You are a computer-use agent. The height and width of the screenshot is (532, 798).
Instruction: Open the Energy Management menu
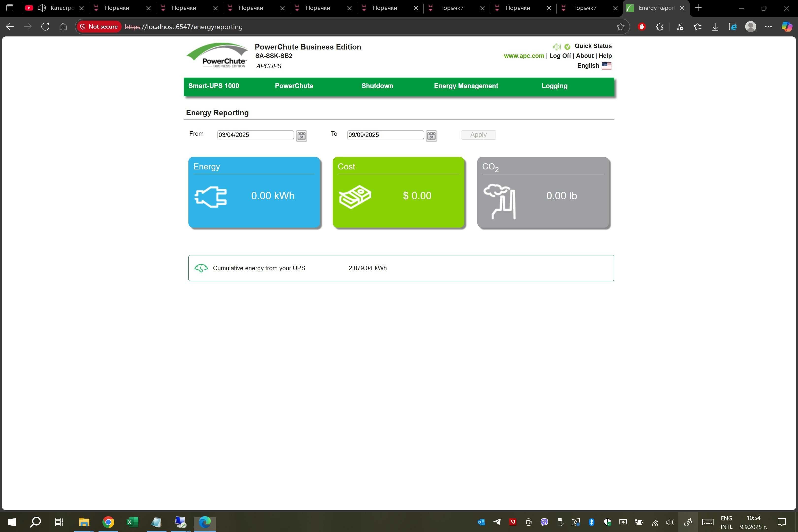click(466, 86)
